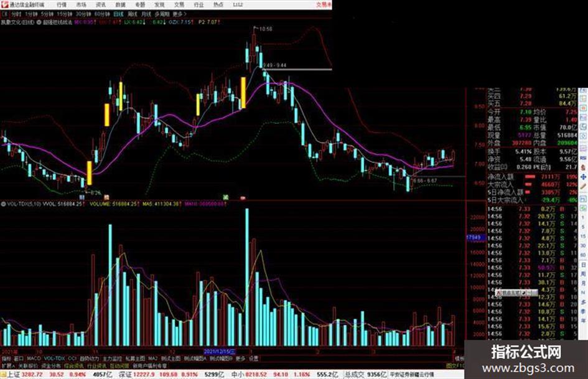
Task: Select the MACD indicator tab
Action: (34, 358)
